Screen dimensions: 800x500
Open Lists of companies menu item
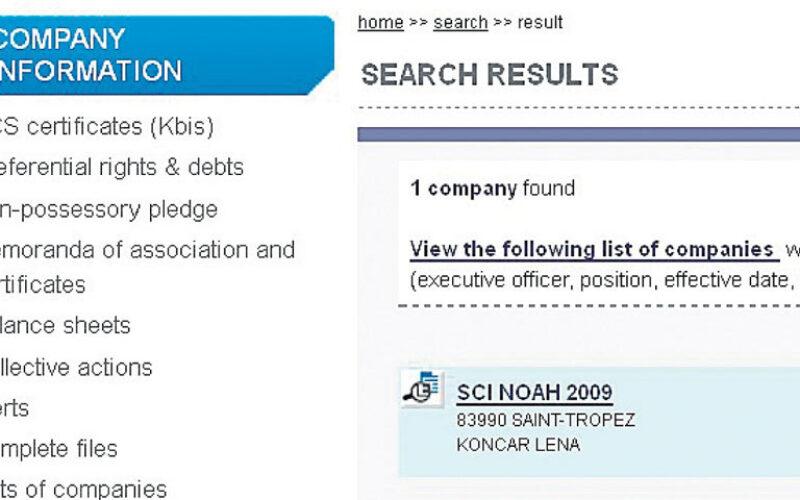tap(83, 489)
